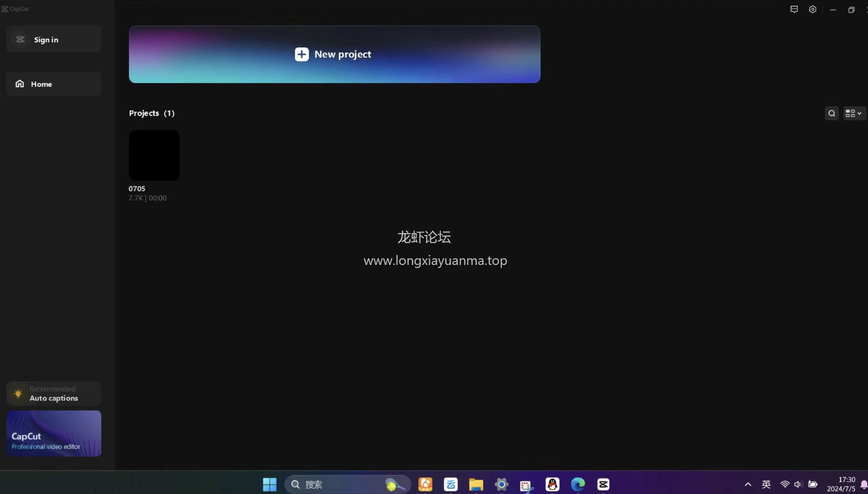This screenshot has height=494, width=868.
Task: Expand projects count indicator
Action: click(x=169, y=113)
